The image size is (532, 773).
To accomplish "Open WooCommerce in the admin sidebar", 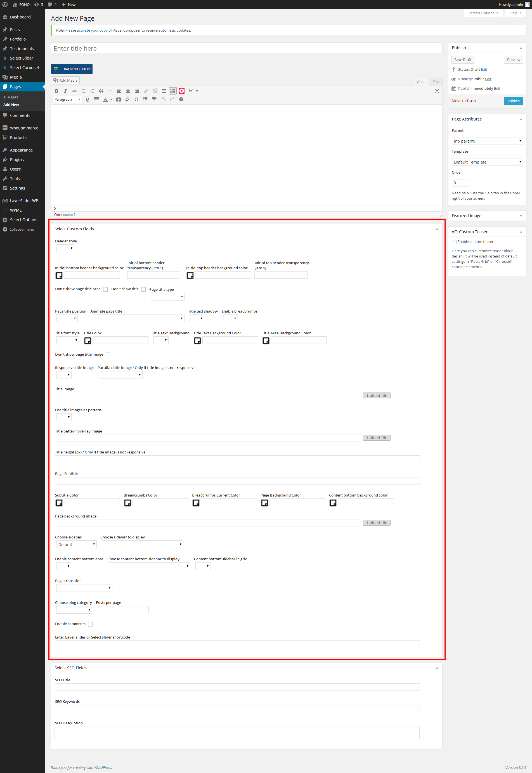I will tap(24, 128).
